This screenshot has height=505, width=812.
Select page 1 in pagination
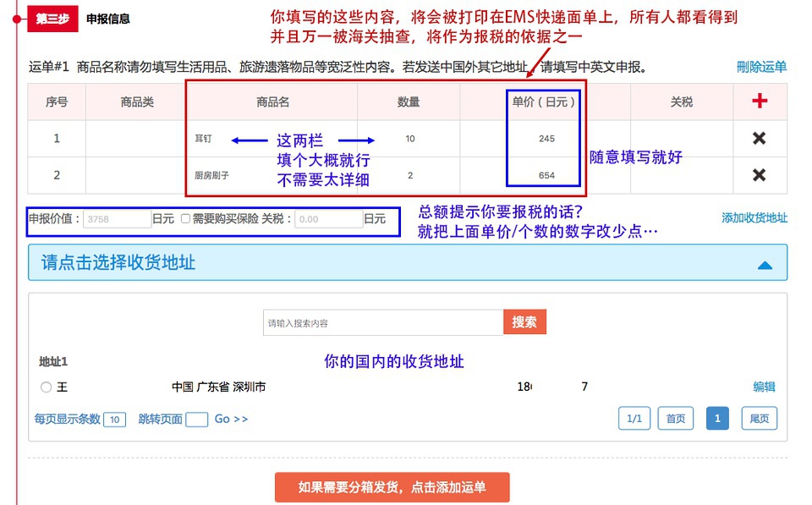click(717, 418)
